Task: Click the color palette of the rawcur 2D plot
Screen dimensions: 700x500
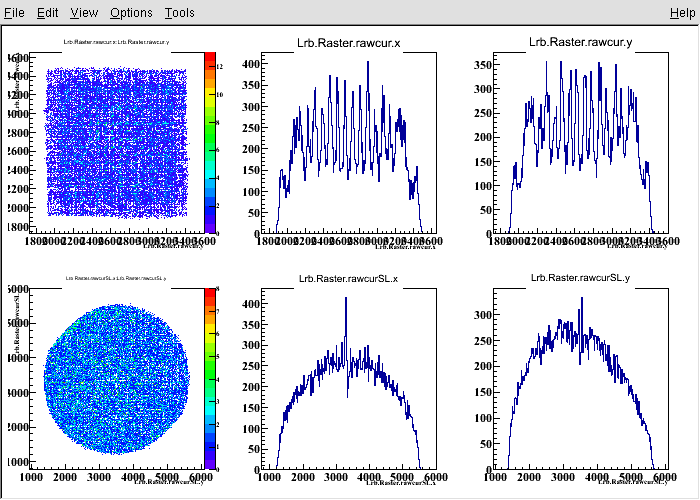Action: click(x=210, y=143)
